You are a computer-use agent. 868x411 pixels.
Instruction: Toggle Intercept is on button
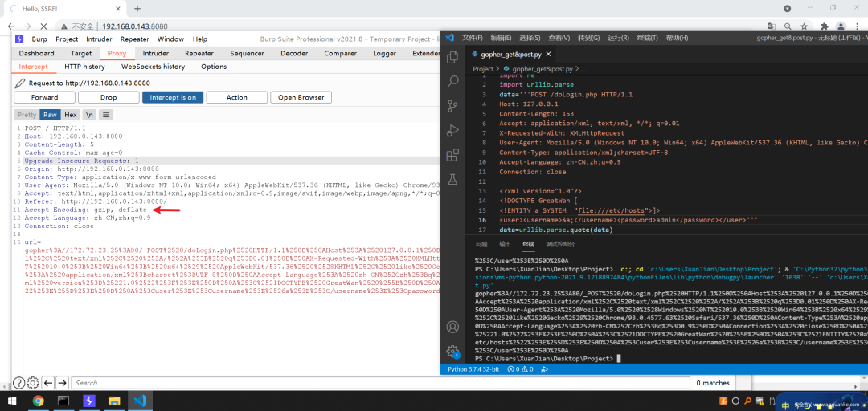(x=173, y=97)
